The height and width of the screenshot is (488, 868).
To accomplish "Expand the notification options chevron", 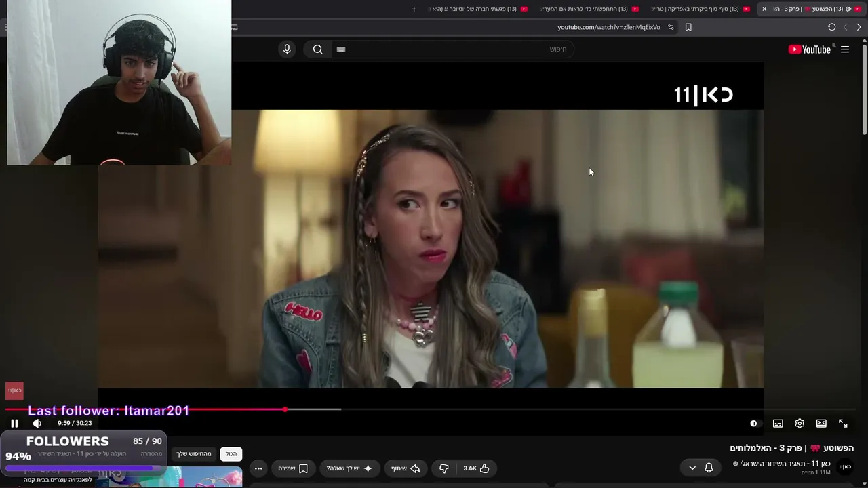I will (692, 468).
